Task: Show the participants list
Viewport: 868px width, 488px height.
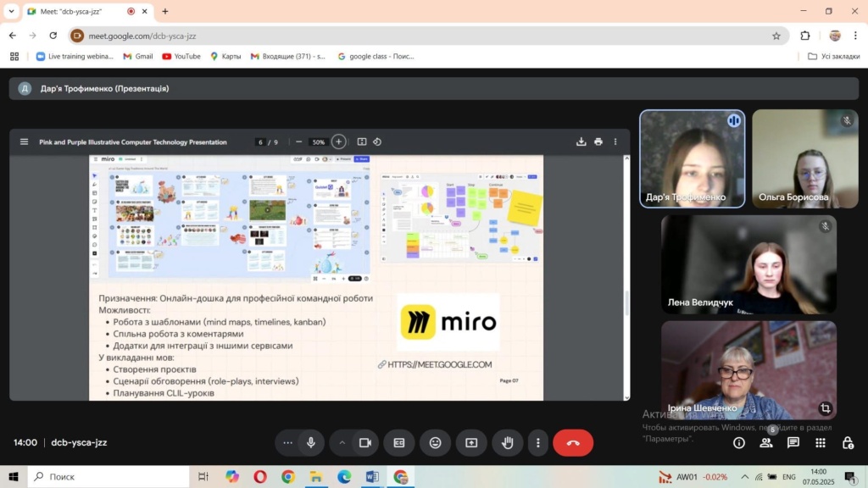Action: click(x=766, y=442)
